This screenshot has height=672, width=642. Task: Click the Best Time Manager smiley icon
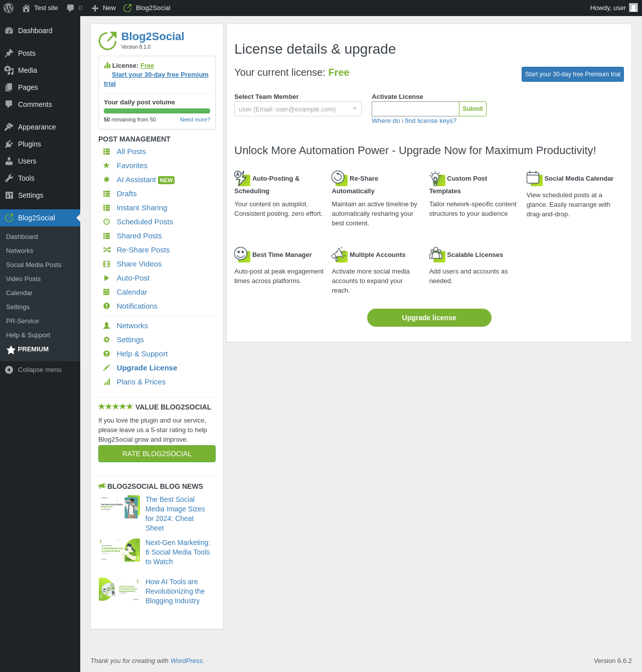[242, 254]
